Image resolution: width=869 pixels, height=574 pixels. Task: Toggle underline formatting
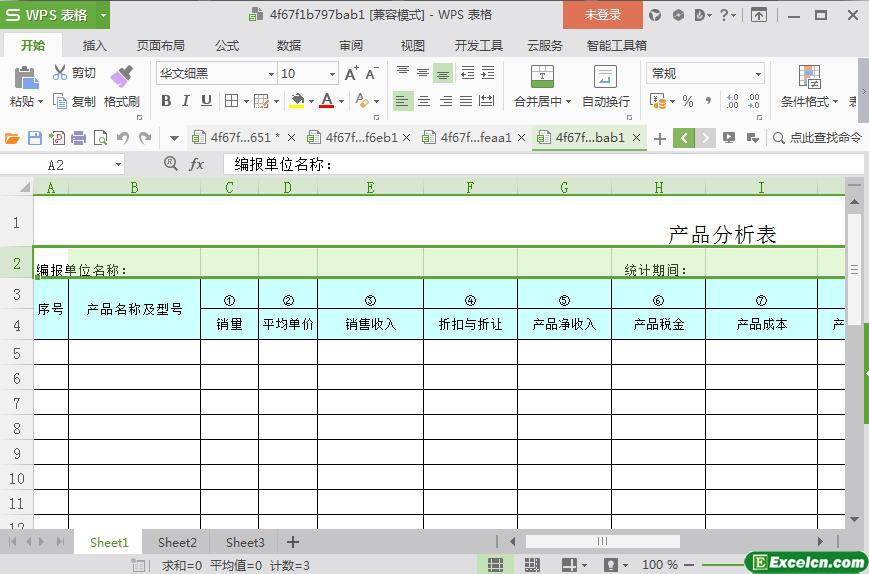pyautogui.click(x=206, y=100)
